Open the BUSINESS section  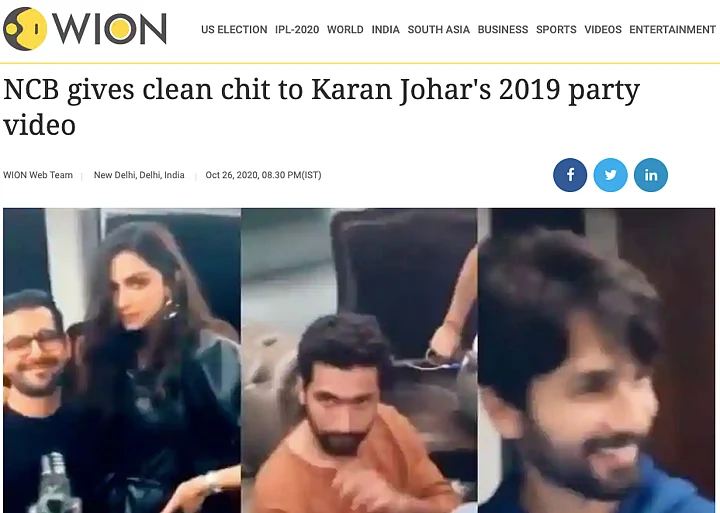pos(503,29)
